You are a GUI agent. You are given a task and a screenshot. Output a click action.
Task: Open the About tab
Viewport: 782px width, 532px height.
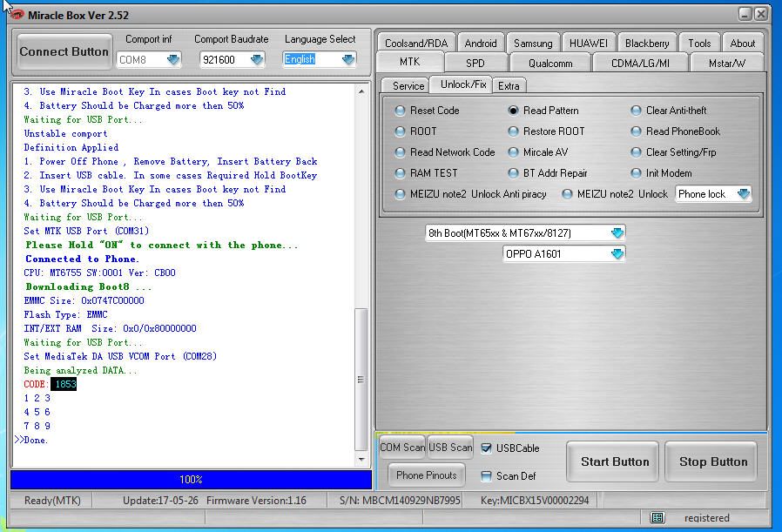(743, 44)
